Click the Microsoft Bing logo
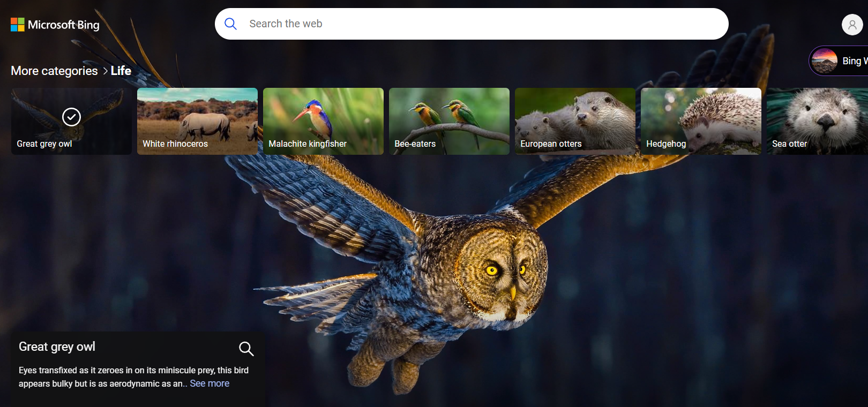Image resolution: width=868 pixels, height=407 pixels. (x=55, y=25)
